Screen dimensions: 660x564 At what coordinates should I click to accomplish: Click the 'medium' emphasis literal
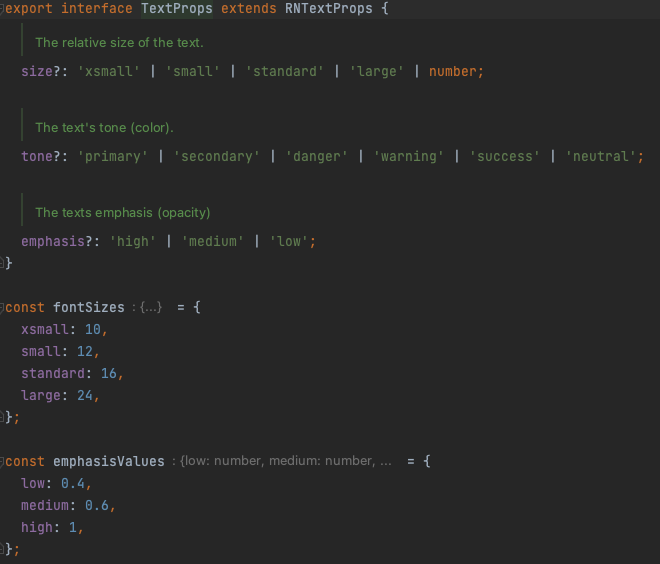(213, 241)
